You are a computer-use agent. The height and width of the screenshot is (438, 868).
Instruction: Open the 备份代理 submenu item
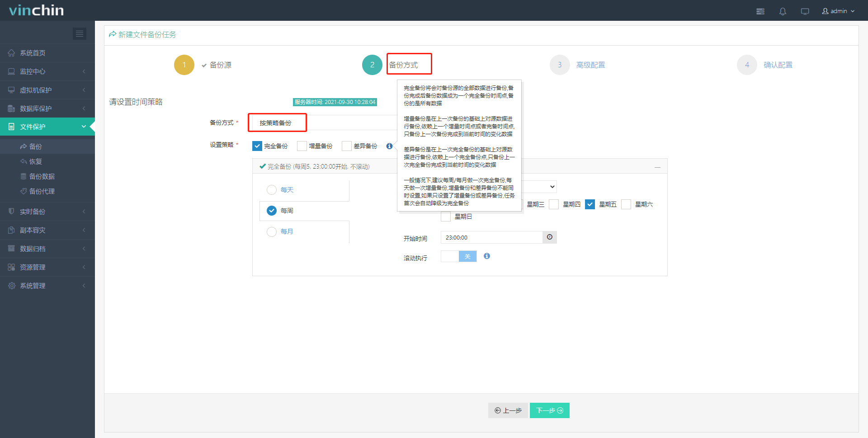click(47, 191)
